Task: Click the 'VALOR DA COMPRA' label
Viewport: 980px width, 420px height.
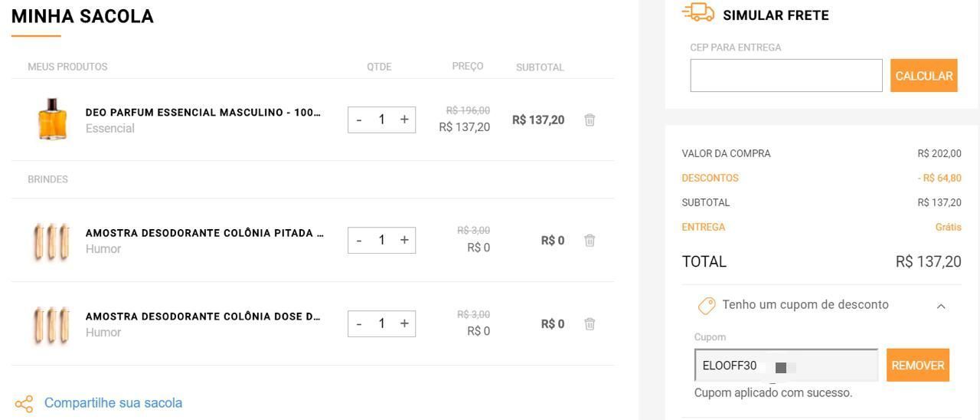Action: click(727, 153)
